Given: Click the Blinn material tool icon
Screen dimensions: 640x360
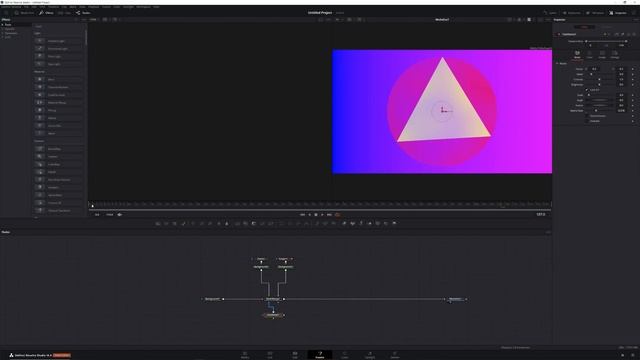Looking at the screenshot, I should [40, 79].
